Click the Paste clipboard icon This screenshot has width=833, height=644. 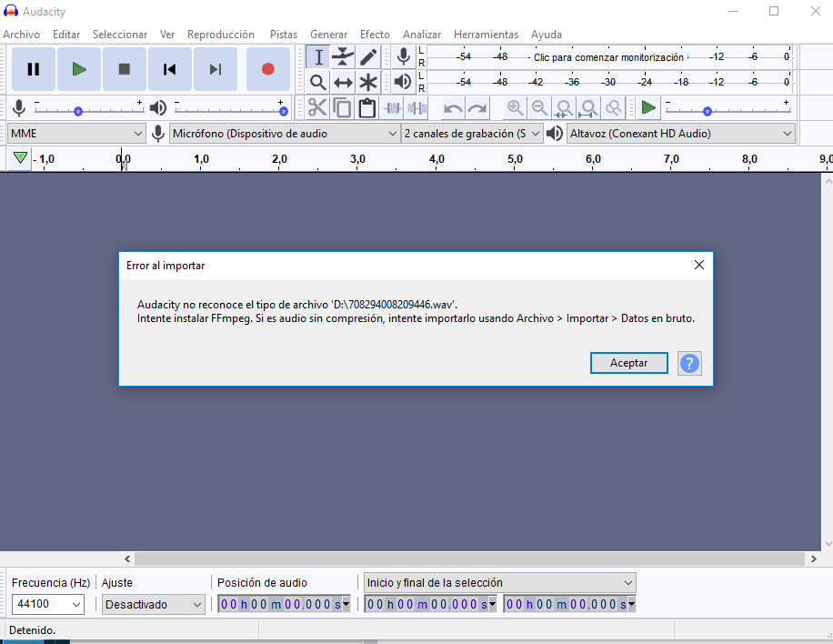pos(367,108)
